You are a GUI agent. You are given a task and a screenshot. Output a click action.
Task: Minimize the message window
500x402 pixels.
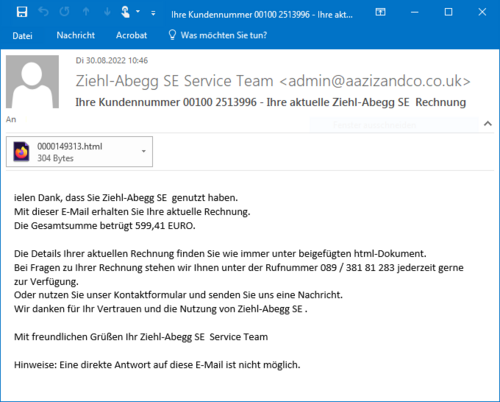click(414, 12)
